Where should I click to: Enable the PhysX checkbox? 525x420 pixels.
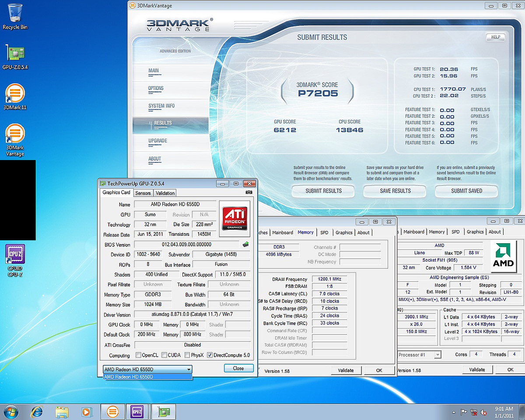coord(187,355)
